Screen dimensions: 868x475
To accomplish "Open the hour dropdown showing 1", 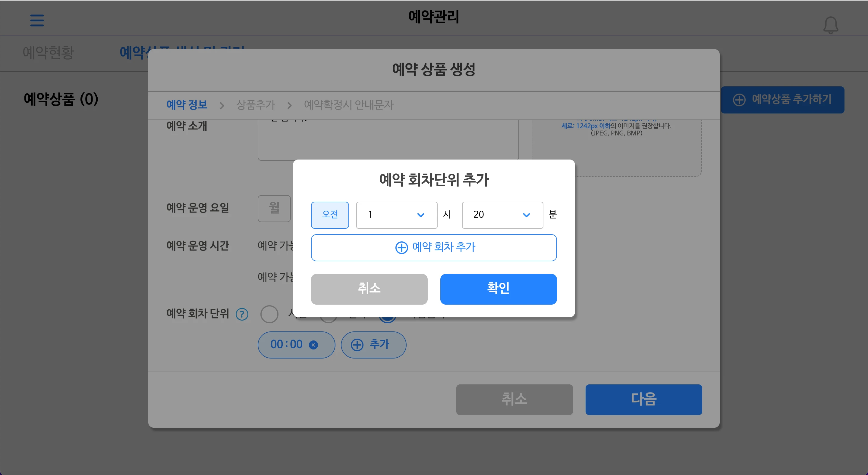I will 396,215.
